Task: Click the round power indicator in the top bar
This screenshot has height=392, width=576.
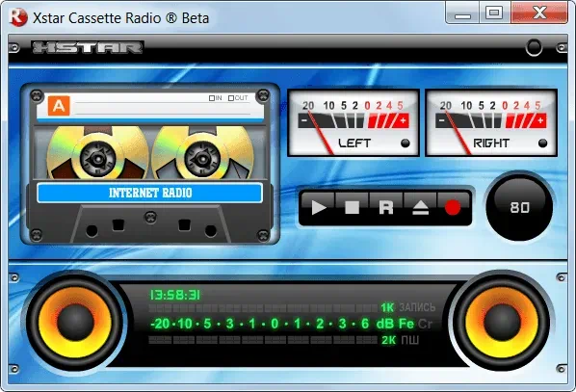Action: pyautogui.click(x=534, y=47)
